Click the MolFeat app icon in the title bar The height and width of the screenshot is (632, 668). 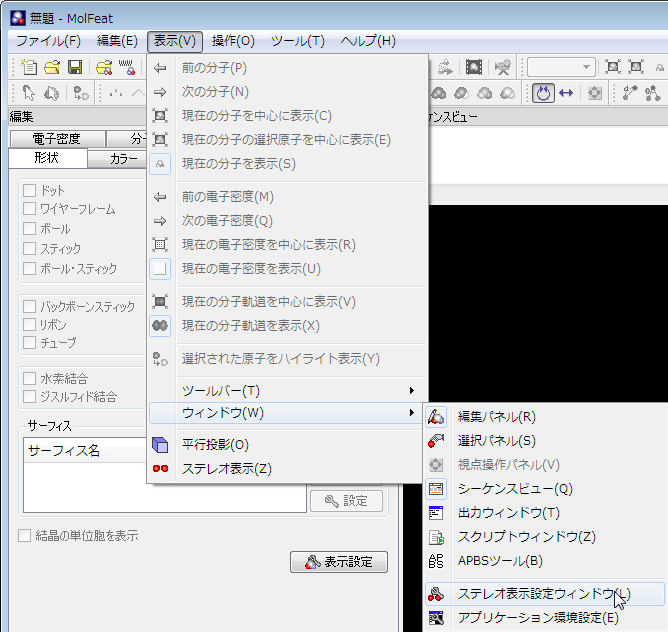(x=18, y=18)
